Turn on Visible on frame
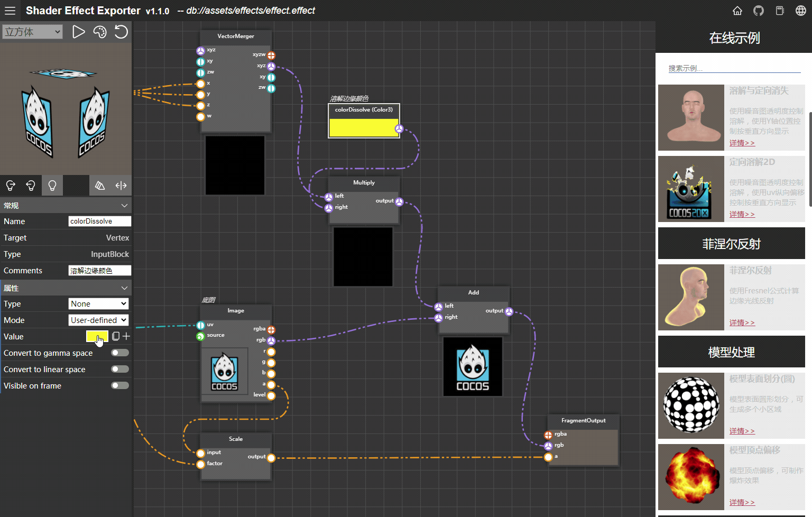 tap(120, 385)
